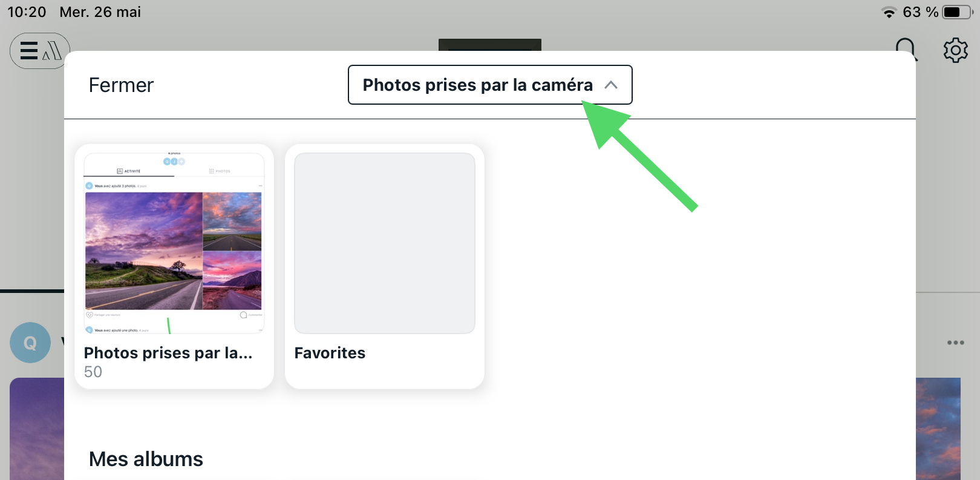This screenshot has height=480, width=980.
Task: Click the app logo beside the hamburger
Action: tap(52, 51)
